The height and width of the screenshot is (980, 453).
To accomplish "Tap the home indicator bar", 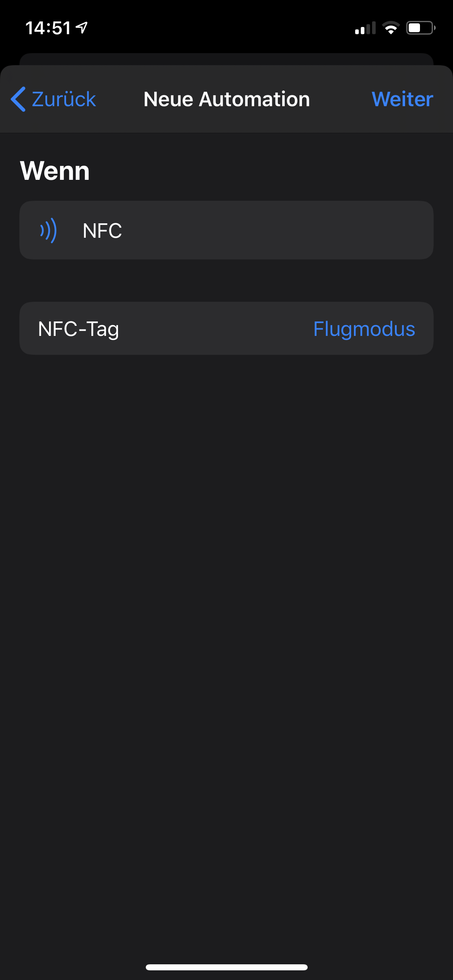I will point(227,967).
